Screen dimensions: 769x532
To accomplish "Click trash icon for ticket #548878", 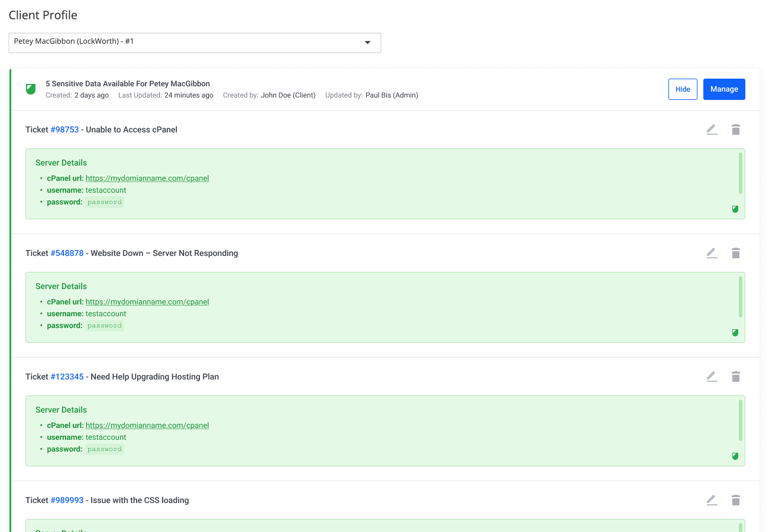I will (736, 253).
